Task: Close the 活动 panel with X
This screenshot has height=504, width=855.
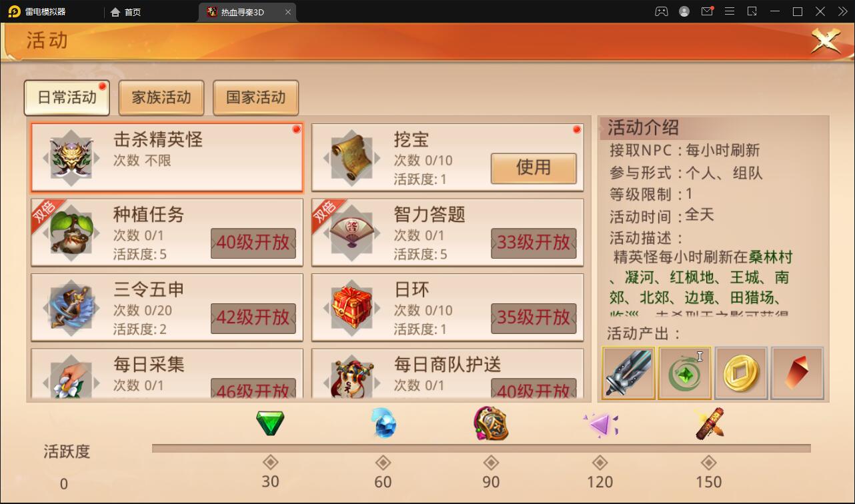Action: tap(825, 41)
